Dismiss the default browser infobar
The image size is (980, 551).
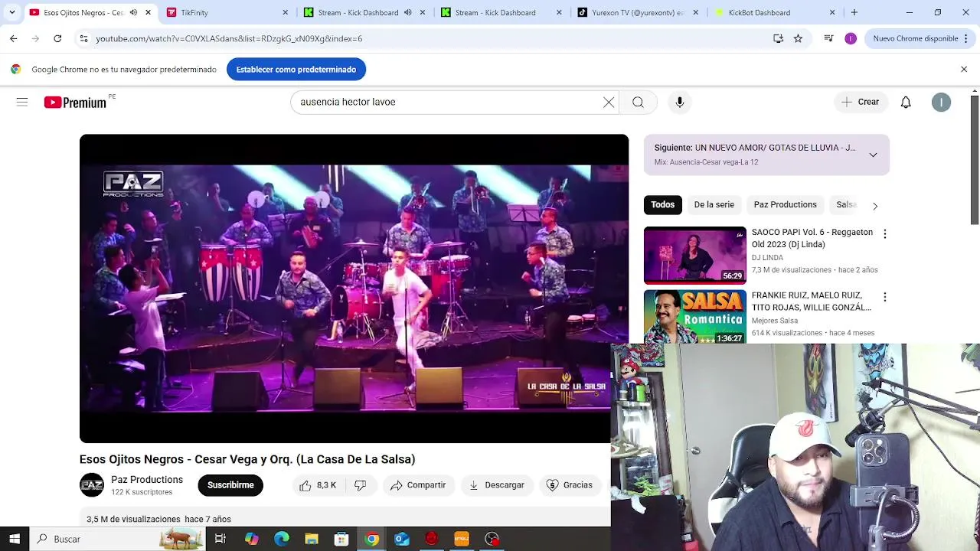(x=964, y=70)
